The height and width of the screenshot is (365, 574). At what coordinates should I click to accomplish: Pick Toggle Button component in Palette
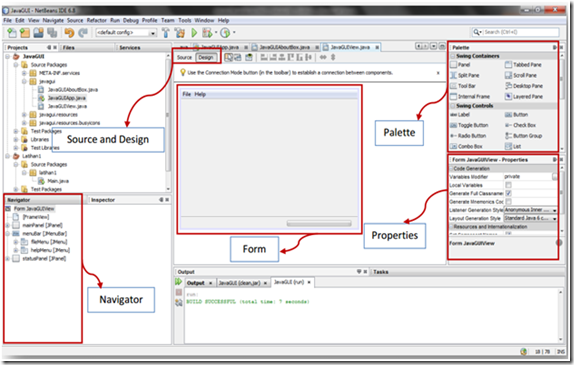click(469, 125)
